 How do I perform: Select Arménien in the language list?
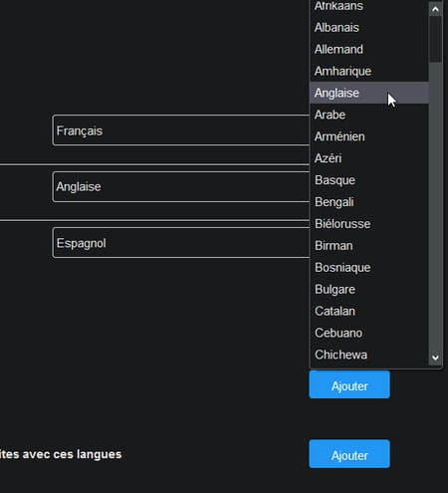click(369, 136)
